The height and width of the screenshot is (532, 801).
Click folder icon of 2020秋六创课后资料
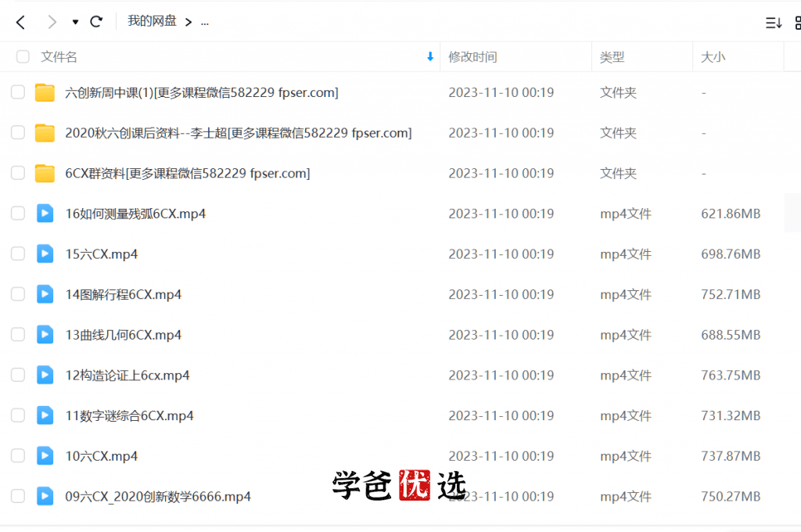pyautogui.click(x=45, y=133)
